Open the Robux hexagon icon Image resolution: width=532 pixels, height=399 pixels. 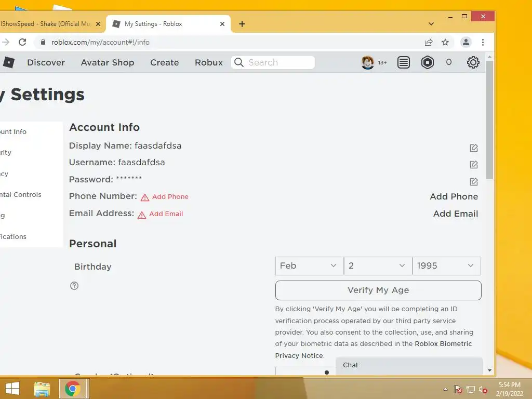(428, 62)
